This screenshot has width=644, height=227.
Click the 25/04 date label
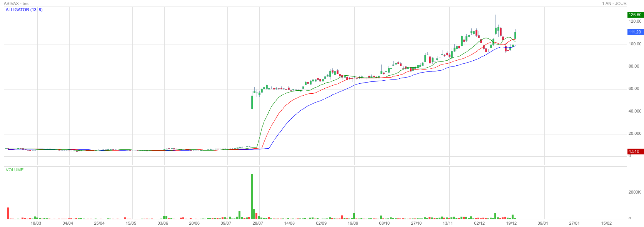click(x=99, y=223)
